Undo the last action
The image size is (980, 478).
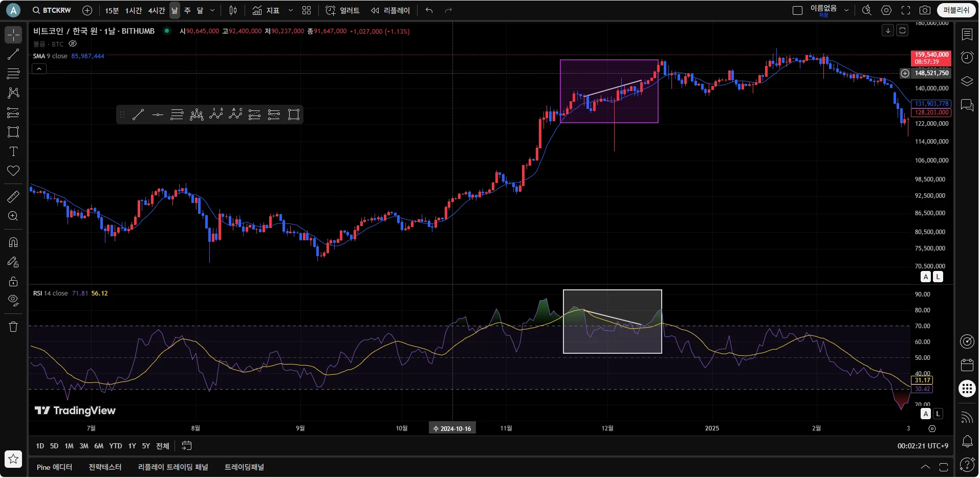tap(429, 10)
